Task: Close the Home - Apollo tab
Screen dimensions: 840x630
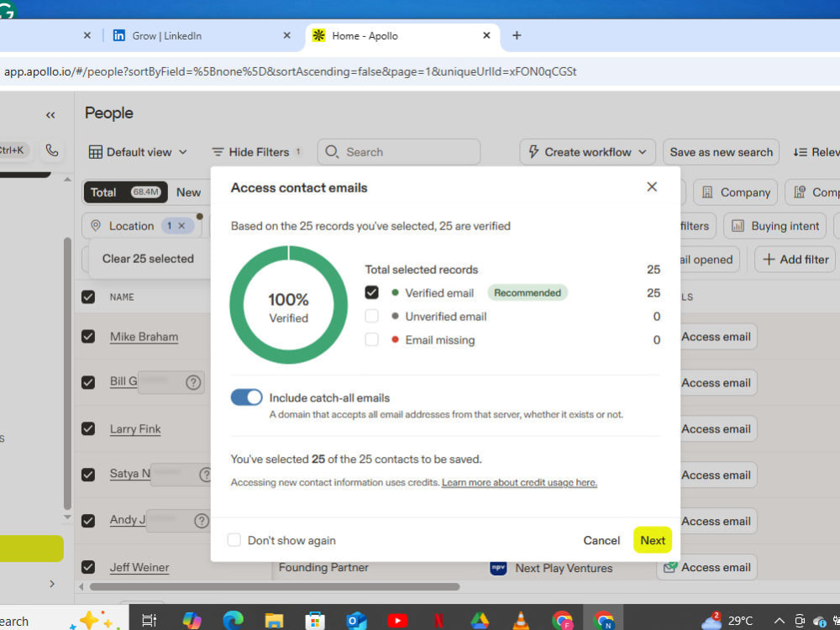Action: pyautogui.click(x=486, y=35)
